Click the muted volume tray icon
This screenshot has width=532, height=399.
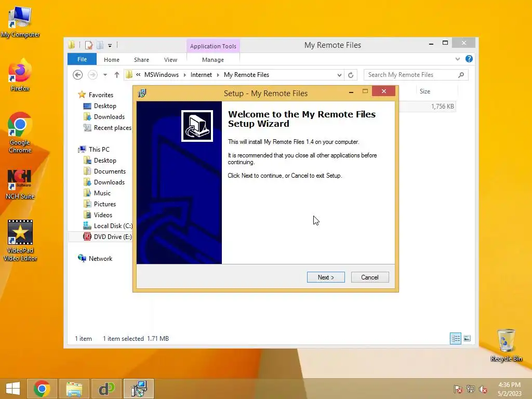coord(483,389)
